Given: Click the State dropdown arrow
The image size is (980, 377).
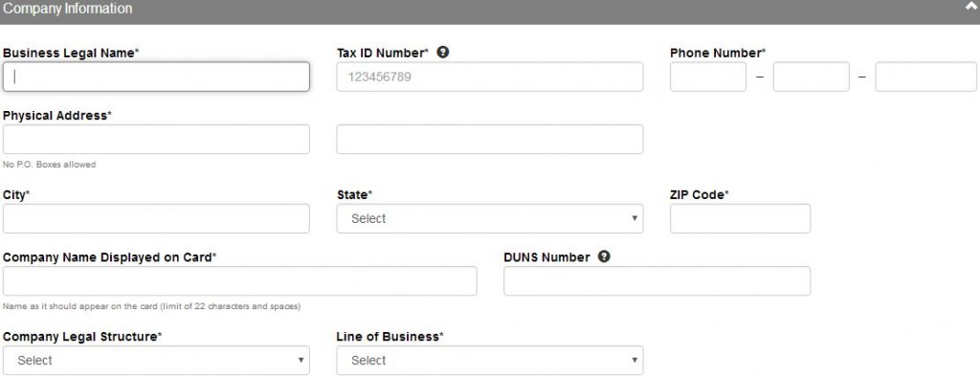Looking at the screenshot, I should point(635,218).
